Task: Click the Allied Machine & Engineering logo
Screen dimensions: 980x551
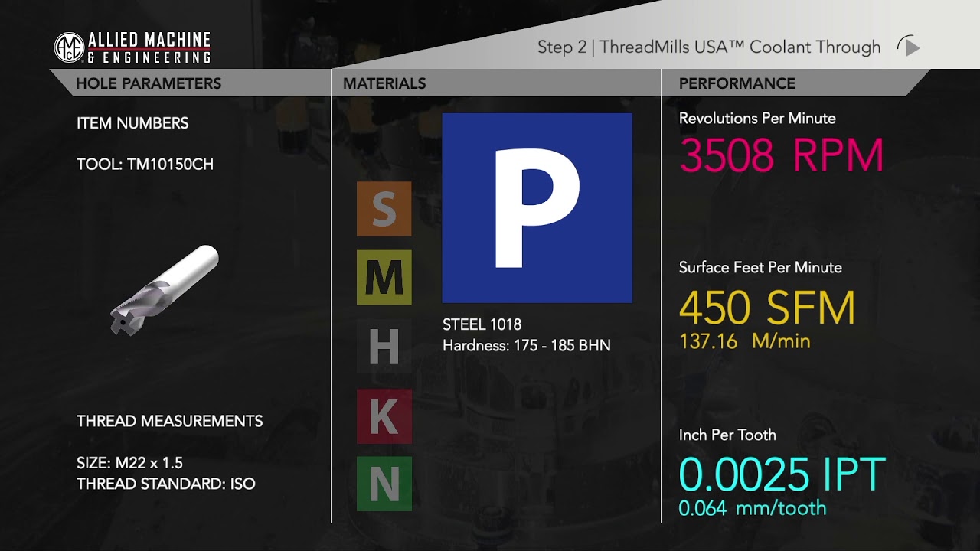Action: pos(132,47)
